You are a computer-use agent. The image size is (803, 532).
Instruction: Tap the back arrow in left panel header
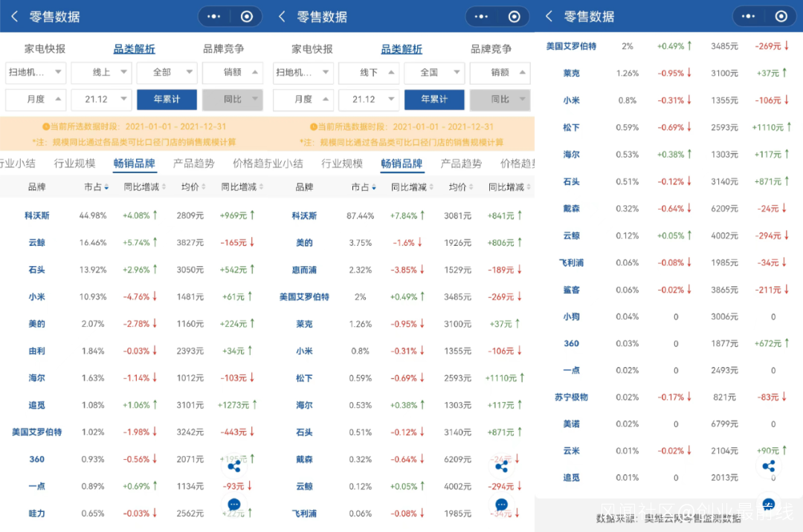coord(15,16)
